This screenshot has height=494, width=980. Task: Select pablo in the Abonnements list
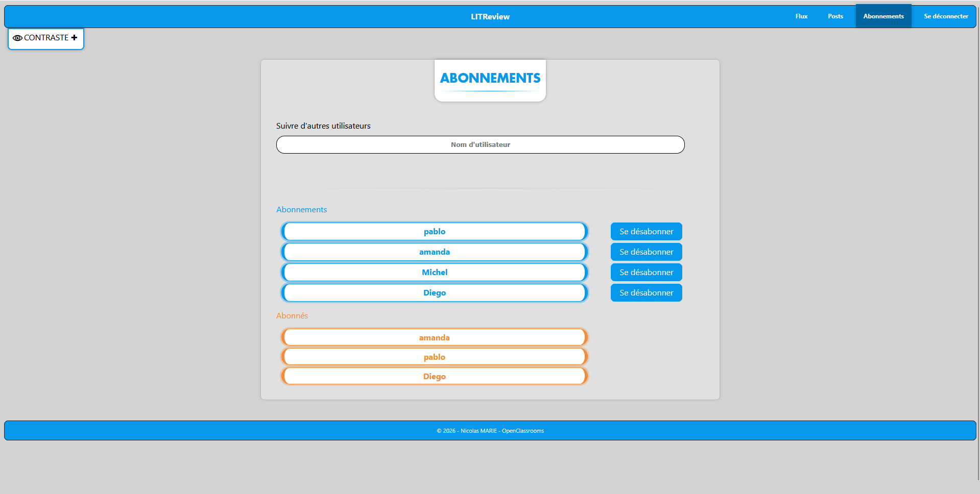click(x=434, y=232)
